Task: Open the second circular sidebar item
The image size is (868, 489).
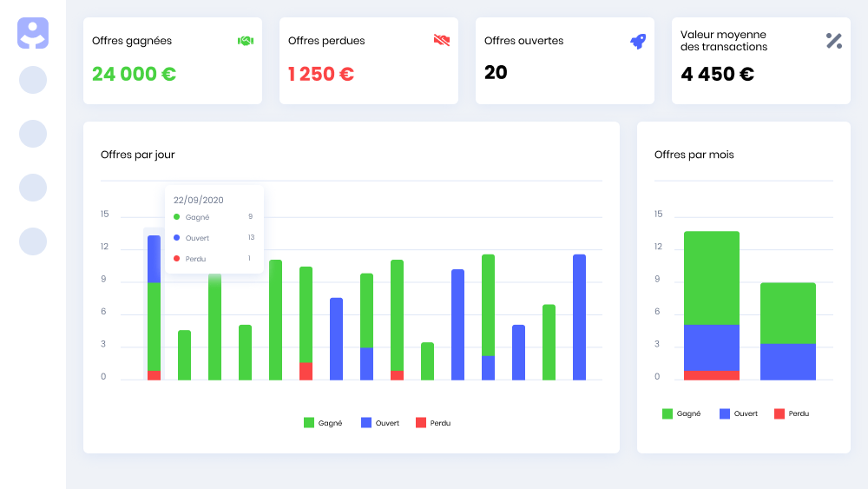Action: [x=33, y=134]
